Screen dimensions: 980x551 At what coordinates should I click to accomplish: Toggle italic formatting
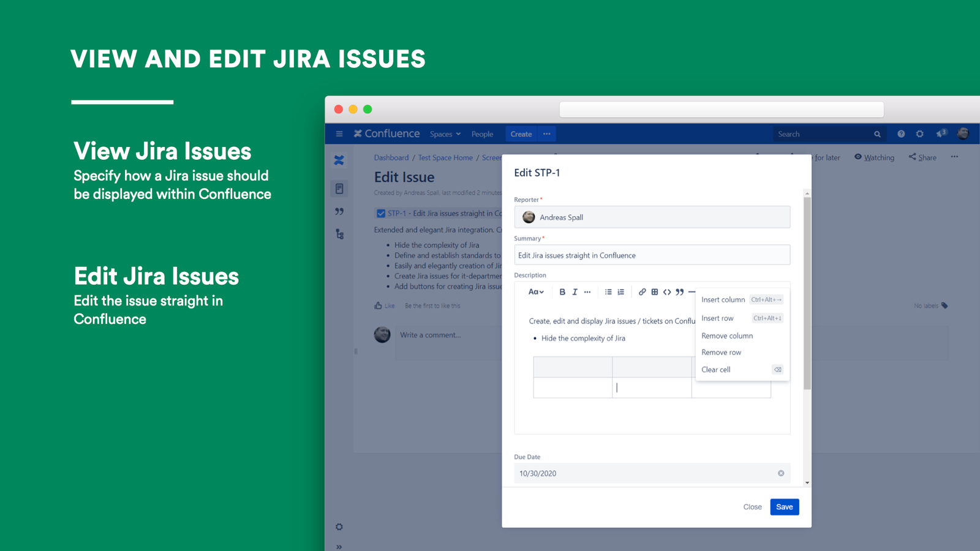pyautogui.click(x=575, y=292)
